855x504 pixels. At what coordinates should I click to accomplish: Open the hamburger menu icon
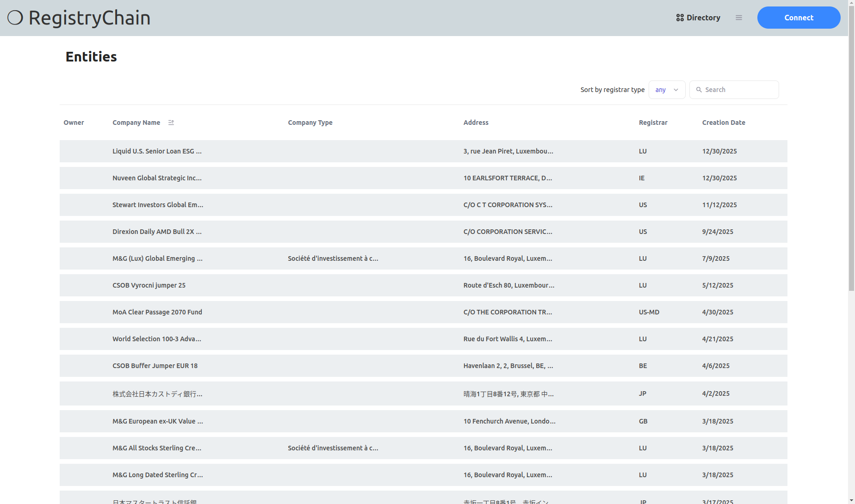[x=739, y=18]
